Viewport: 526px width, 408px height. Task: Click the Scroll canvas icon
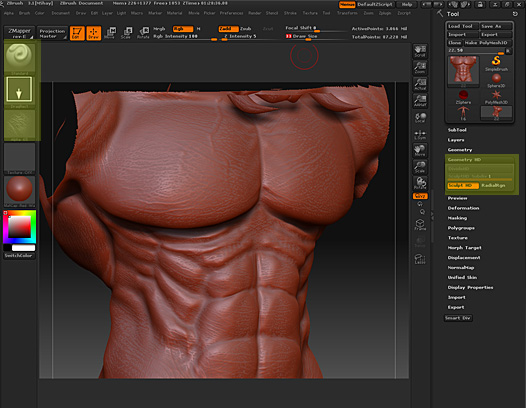[420, 51]
